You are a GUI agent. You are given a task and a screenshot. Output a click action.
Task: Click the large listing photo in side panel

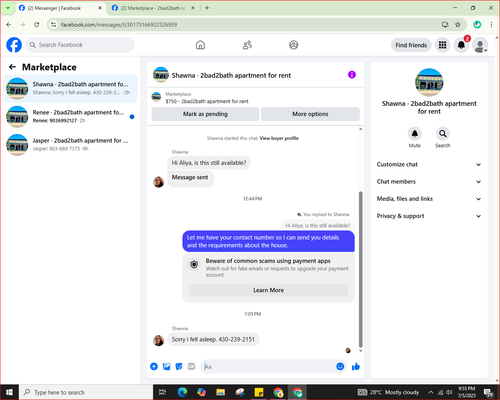pyautogui.click(x=429, y=83)
